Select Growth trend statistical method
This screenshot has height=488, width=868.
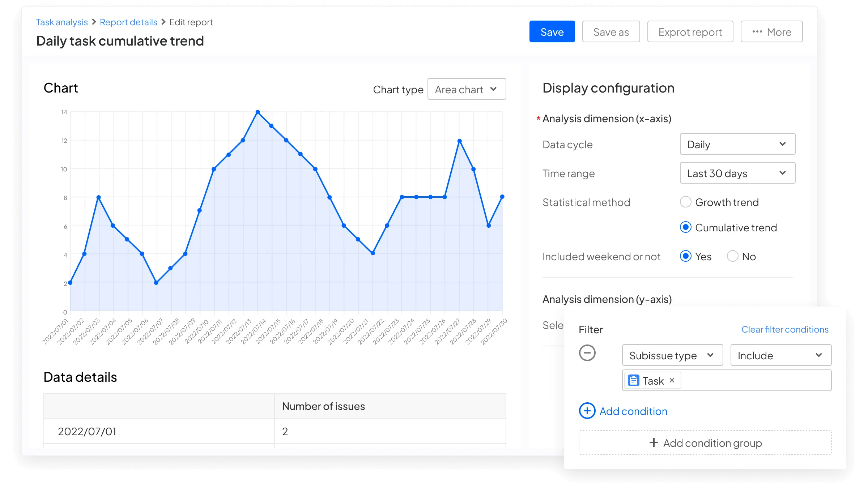(686, 202)
